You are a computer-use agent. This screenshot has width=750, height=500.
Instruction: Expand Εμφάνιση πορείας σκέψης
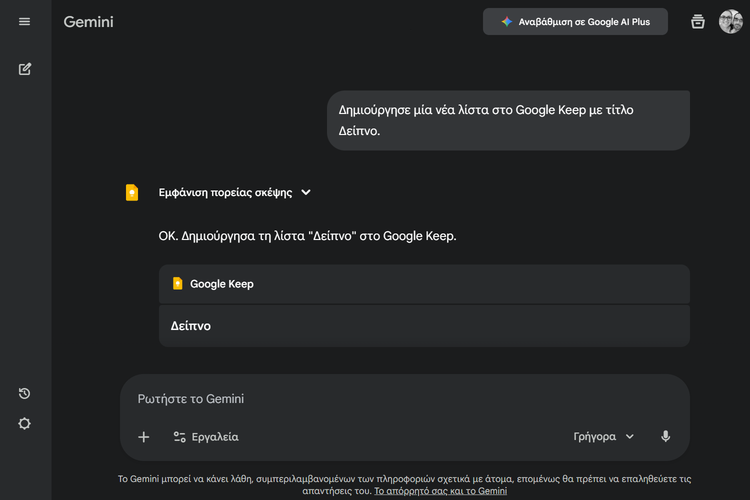(x=235, y=193)
